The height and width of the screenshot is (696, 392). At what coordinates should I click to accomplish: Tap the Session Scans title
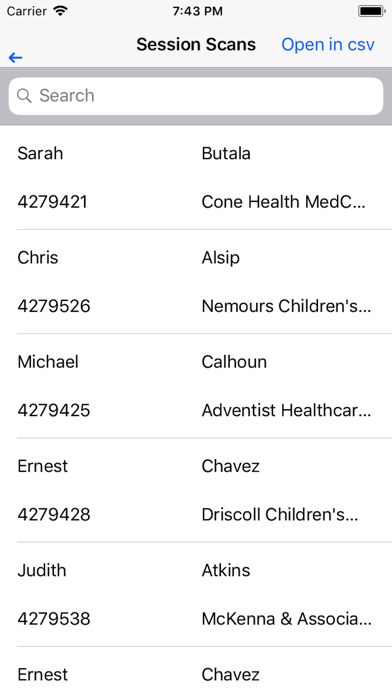click(x=196, y=44)
